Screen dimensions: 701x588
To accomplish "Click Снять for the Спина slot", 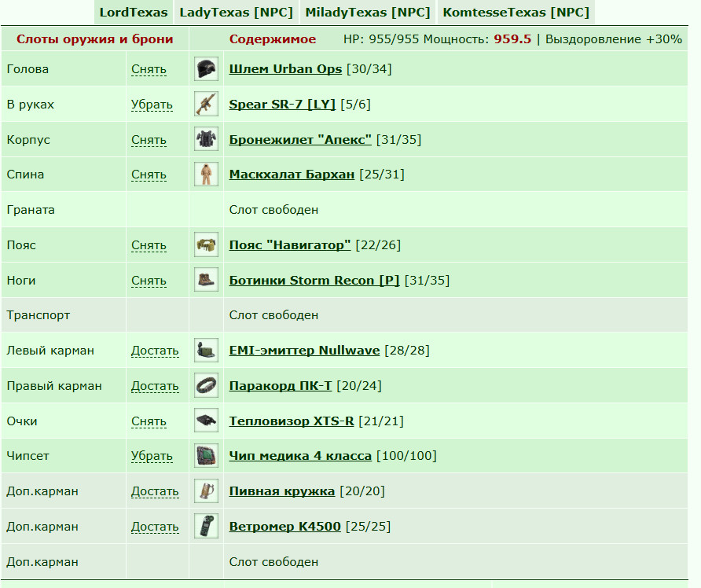I will point(149,175).
